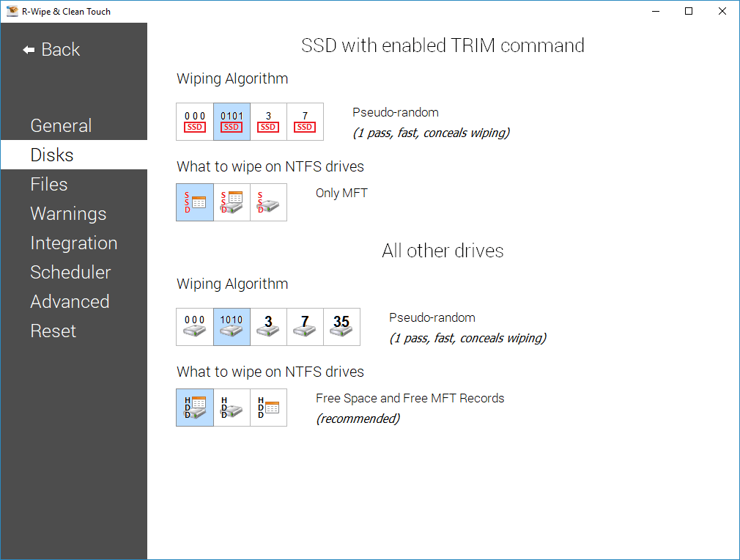
Task: Maximize the R-Wipe & Clean Touch window
Action: tap(689, 11)
